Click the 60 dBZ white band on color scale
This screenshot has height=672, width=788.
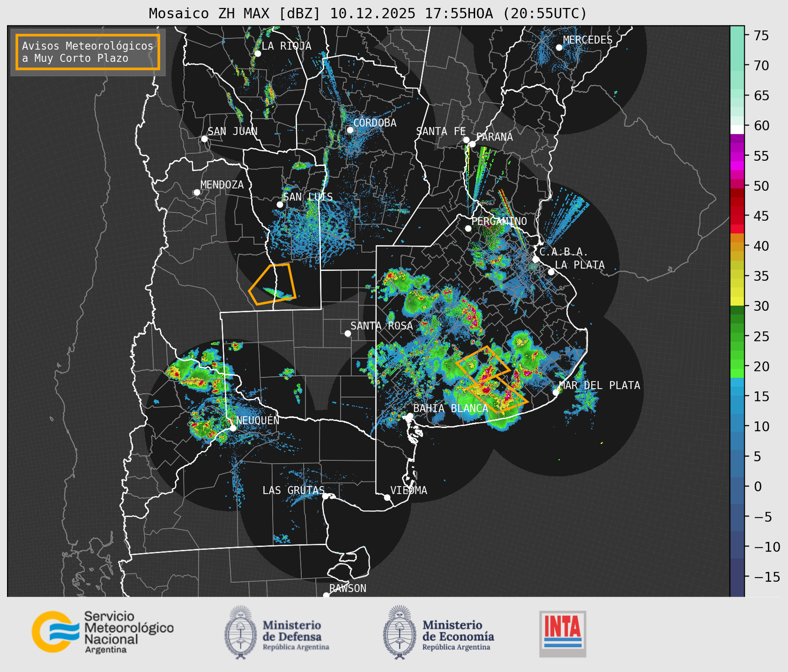[737, 129]
